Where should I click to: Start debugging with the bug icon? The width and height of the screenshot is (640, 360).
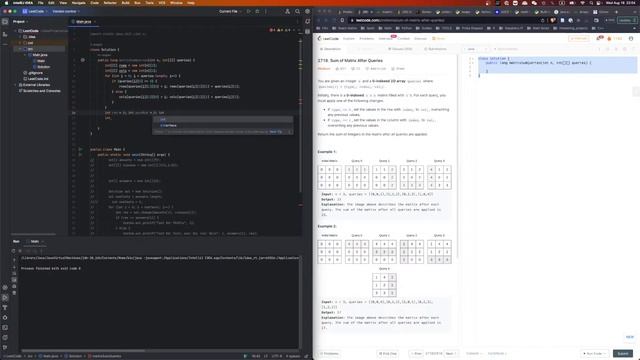tap(257, 11)
